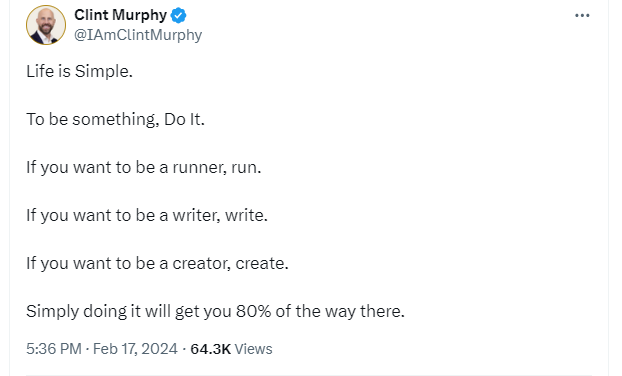The image size is (622, 376).
Task: Click the Clint Murphy display name
Action: click(121, 15)
